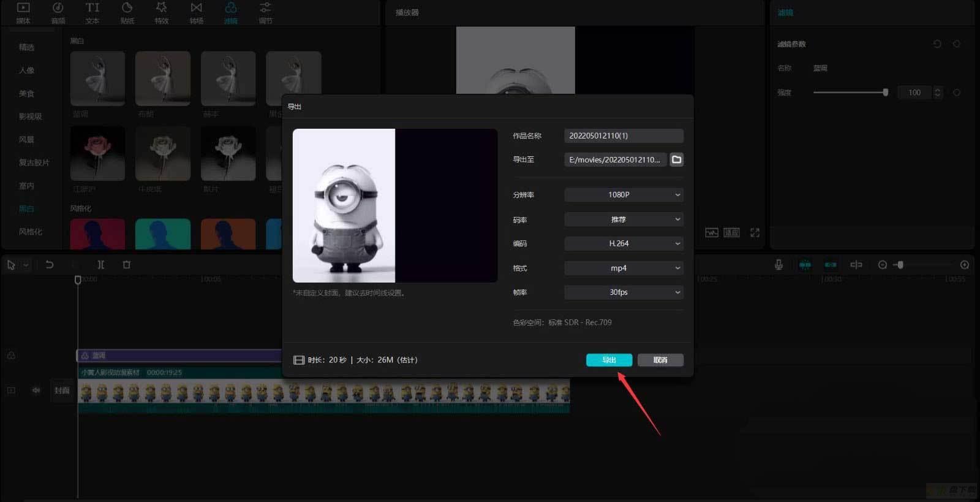Open the 码率 dropdown showing 推荐

[624, 219]
